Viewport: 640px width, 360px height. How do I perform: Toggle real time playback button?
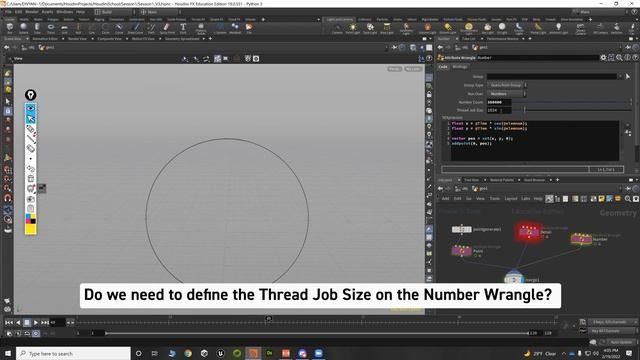coord(36,333)
